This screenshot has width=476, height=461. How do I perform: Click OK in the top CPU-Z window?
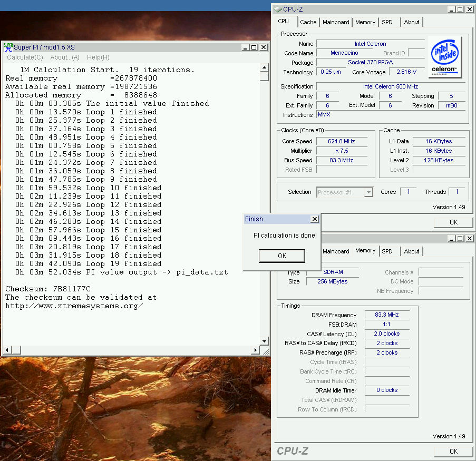pyautogui.click(x=453, y=222)
